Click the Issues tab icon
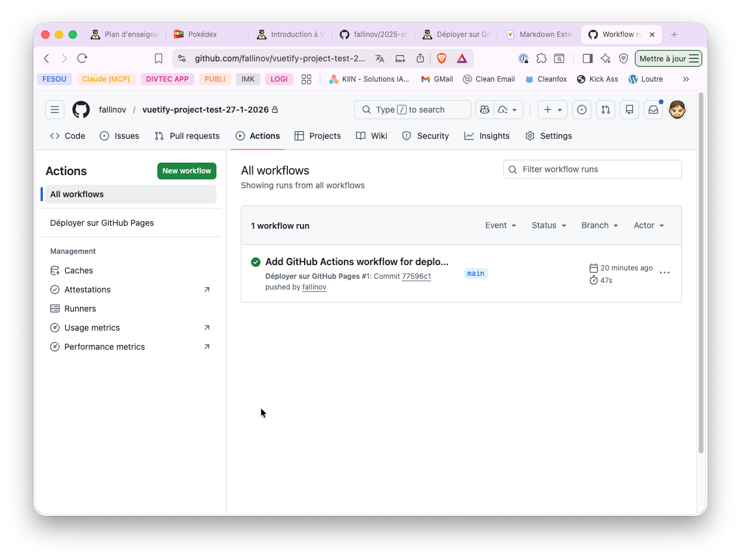 pos(105,136)
